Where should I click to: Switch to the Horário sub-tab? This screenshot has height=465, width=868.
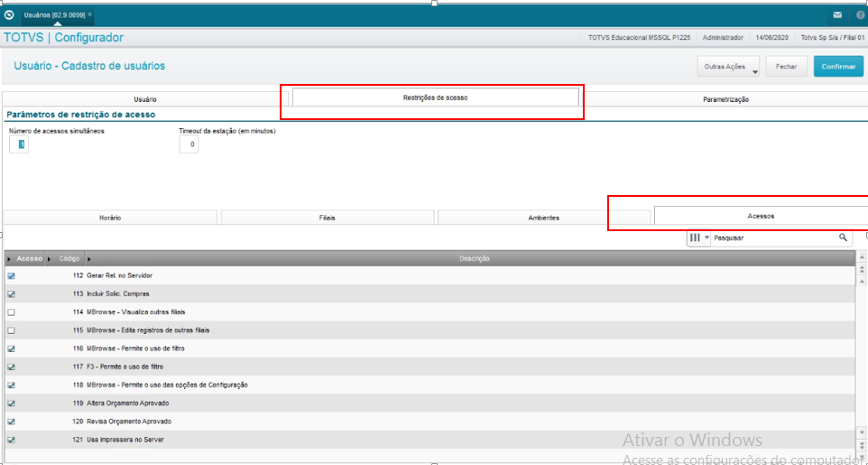(x=110, y=218)
